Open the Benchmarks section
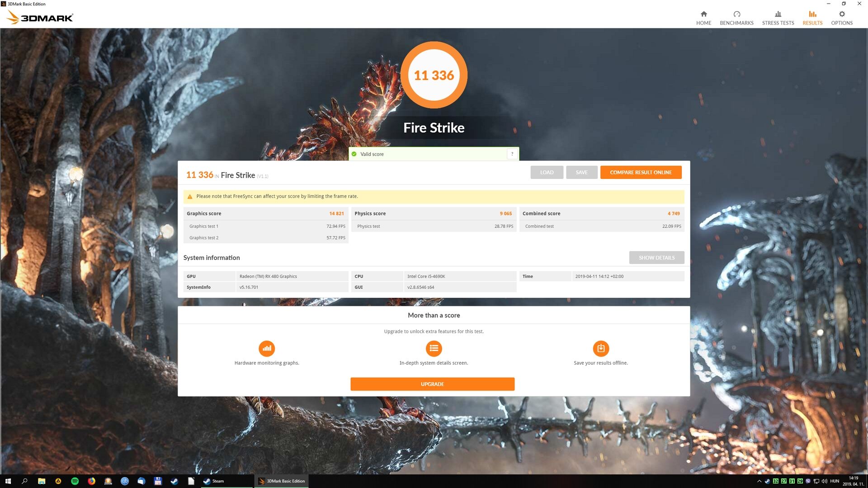This screenshot has height=488, width=868. pyautogui.click(x=736, y=18)
